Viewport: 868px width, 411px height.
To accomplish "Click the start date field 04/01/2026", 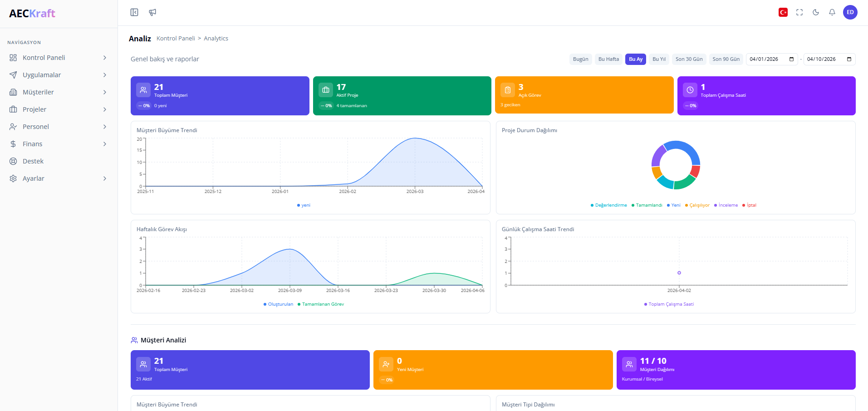I will [x=767, y=59].
